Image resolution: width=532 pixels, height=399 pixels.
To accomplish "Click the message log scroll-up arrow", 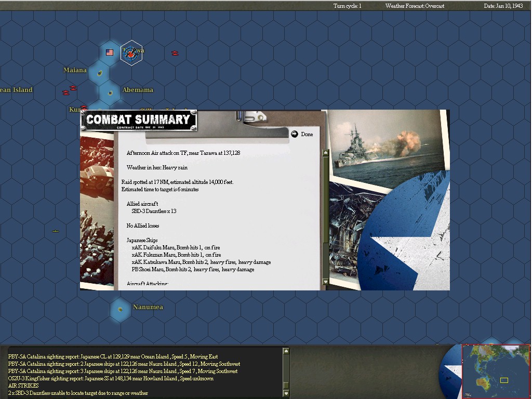I will (286, 351).
